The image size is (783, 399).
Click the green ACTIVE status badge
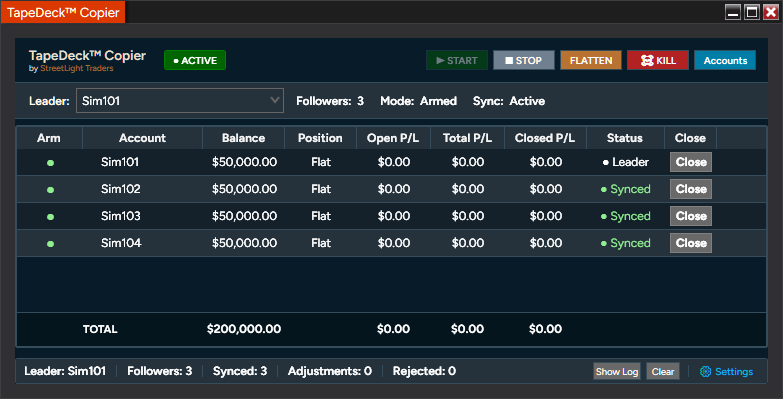pos(195,60)
